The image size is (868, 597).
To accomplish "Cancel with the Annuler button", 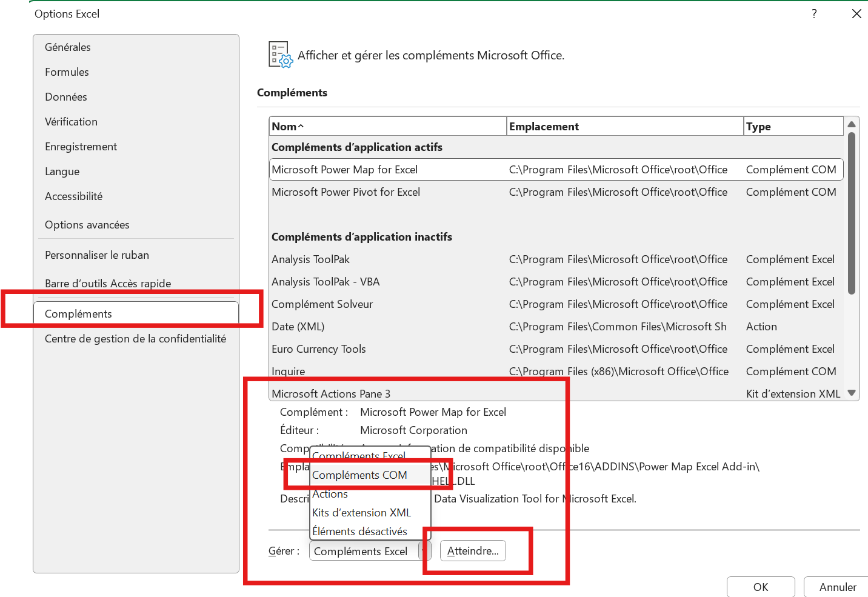I will tap(838, 587).
